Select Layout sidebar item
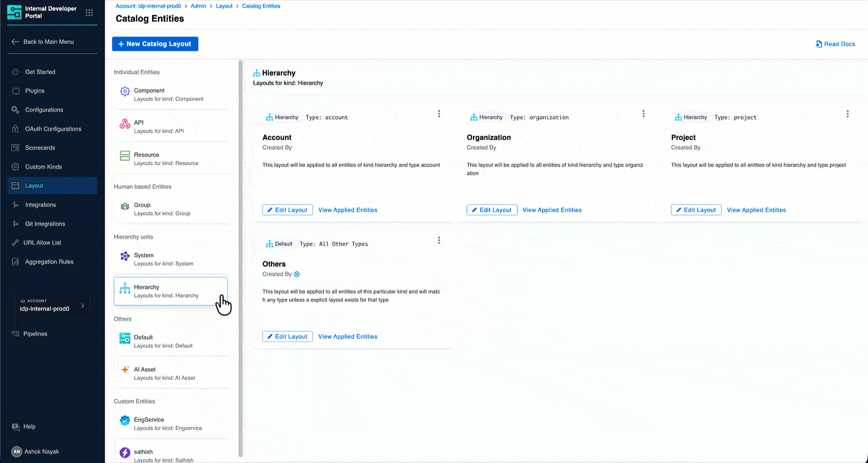 [x=52, y=186]
